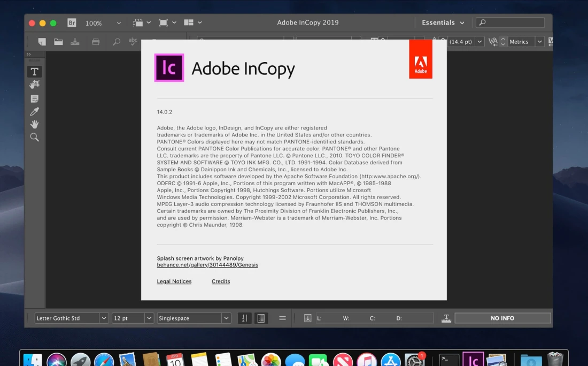588x366 pixels.
Task: Select the Type tool
Action: click(34, 72)
